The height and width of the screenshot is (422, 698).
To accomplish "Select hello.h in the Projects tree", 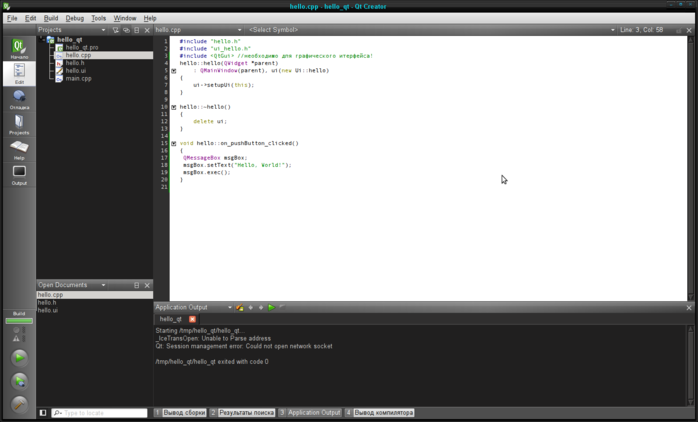I will click(x=75, y=63).
